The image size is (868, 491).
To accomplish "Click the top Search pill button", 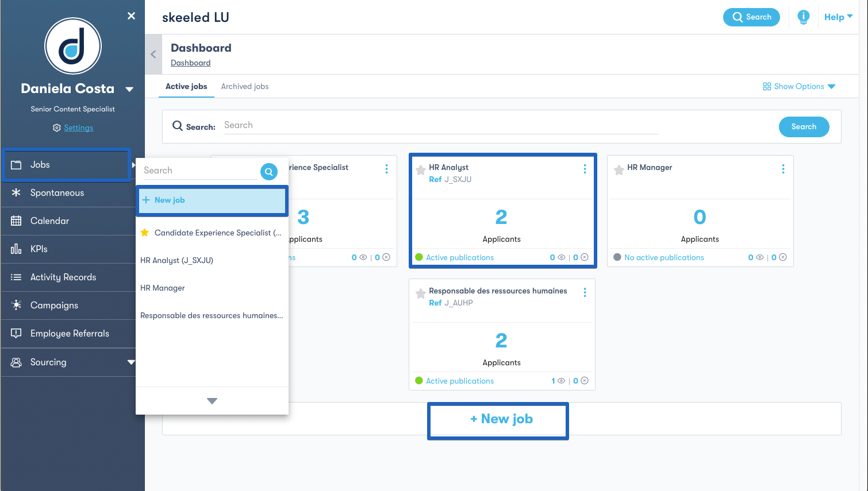I will point(751,17).
